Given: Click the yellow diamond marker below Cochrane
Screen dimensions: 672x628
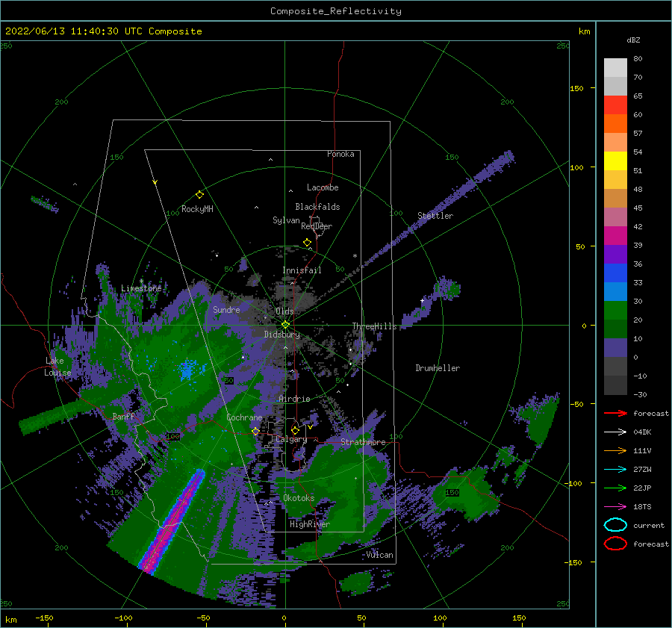Looking at the screenshot, I should (x=255, y=432).
